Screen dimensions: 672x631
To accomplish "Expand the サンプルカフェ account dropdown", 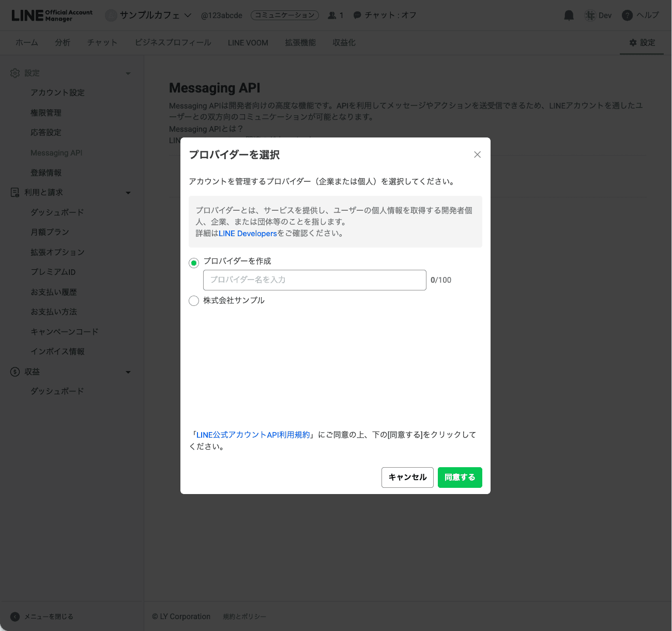I will [188, 16].
